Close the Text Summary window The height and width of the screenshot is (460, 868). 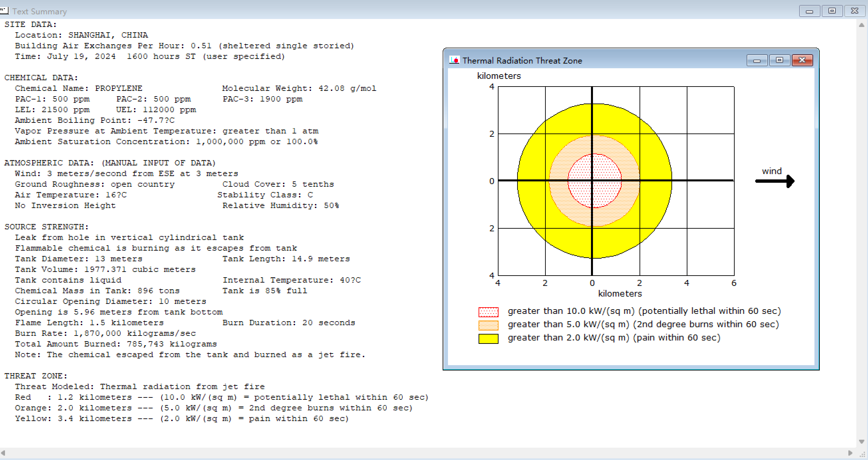pos(854,11)
